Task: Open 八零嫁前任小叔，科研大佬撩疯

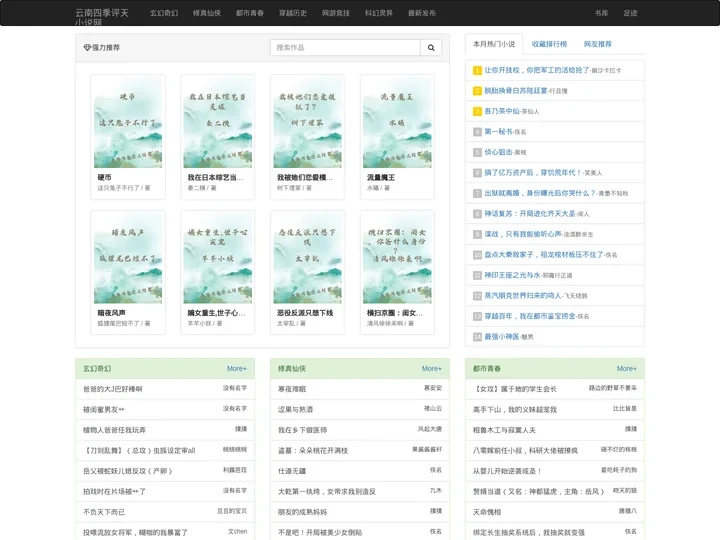Action: click(525, 450)
